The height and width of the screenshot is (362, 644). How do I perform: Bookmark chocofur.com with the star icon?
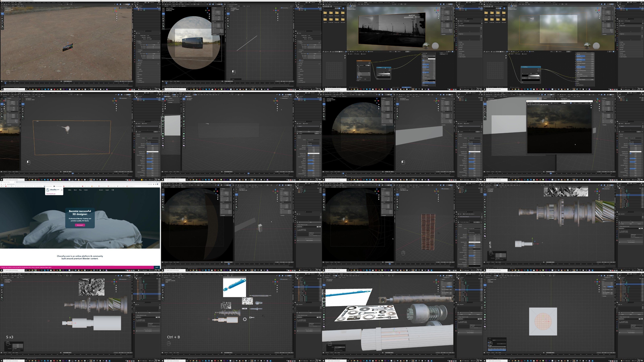[151, 184]
